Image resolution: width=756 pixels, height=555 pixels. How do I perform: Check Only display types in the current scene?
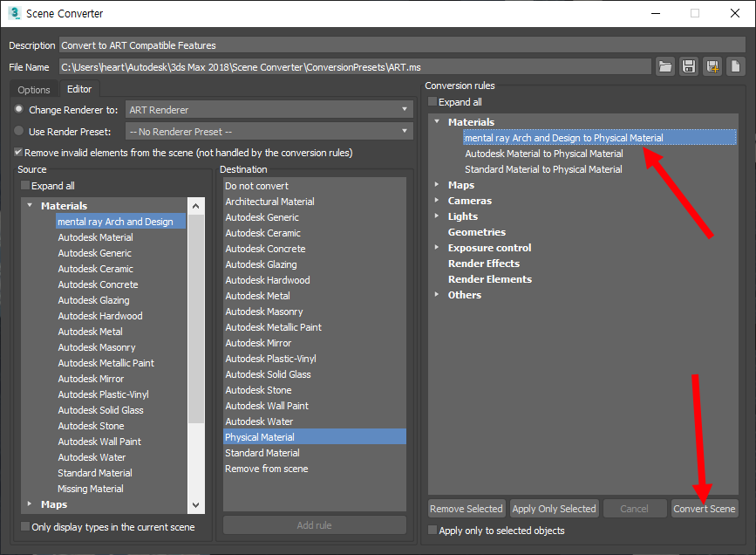(x=25, y=526)
